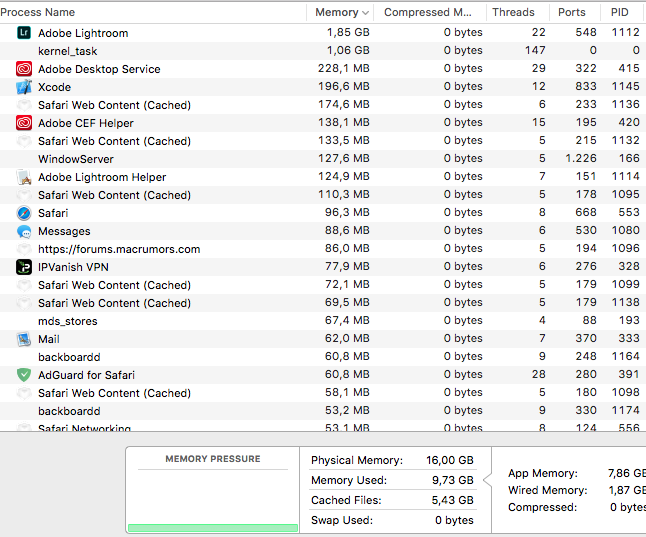The image size is (646, 537).
Task: Click the 1,85 GB memory value
Action: click(348, 32)
